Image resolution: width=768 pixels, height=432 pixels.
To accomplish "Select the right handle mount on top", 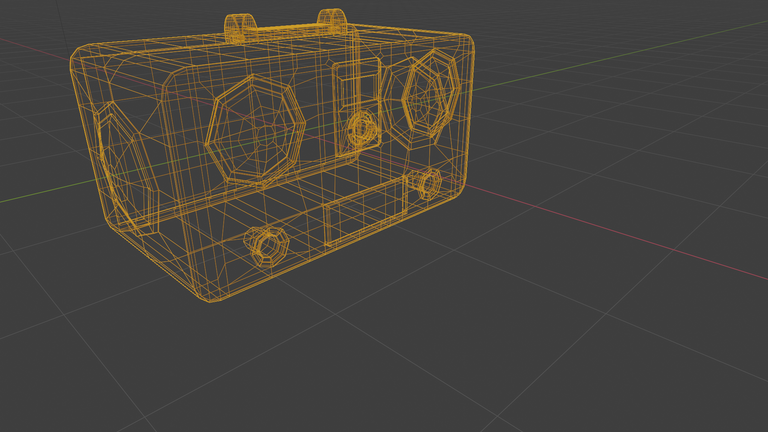I will [x=333, y=19].
